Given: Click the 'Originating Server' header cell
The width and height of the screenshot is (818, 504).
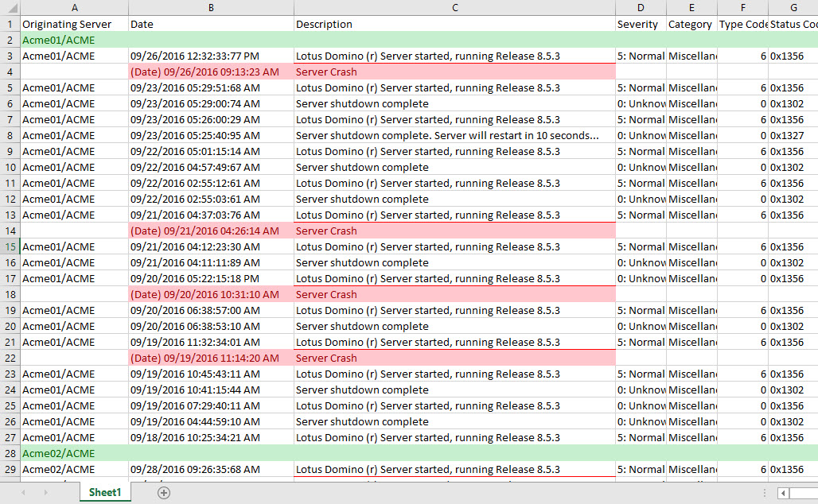Looking at the screenshot, I should pyautogui.click(x=75, y=24).
